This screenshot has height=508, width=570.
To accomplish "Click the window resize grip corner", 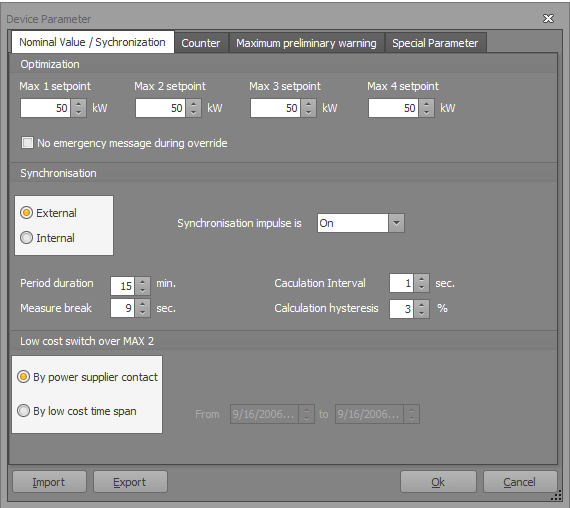I will [557, 496].
